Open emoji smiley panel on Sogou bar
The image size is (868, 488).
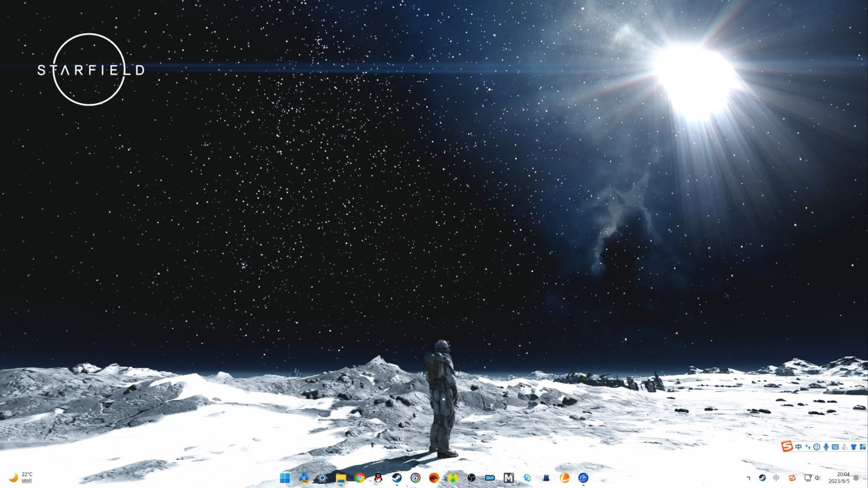[817, 447]
